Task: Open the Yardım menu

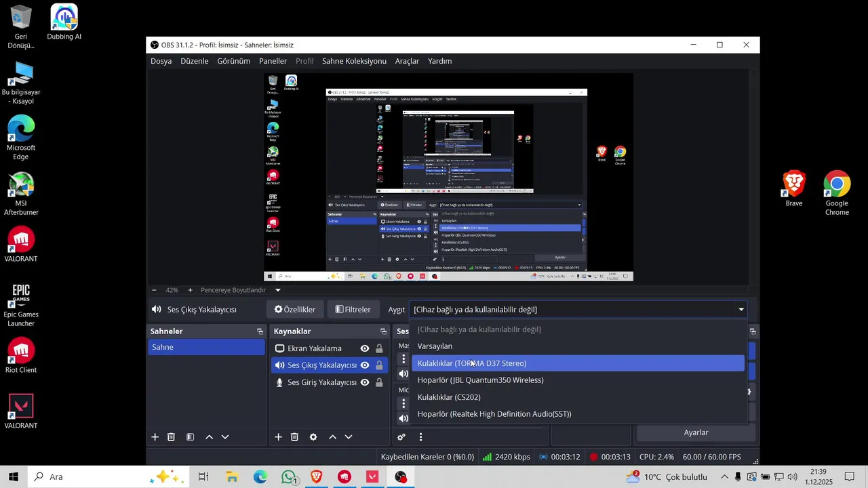Action: pyautogui.click(x=440, y=61)
